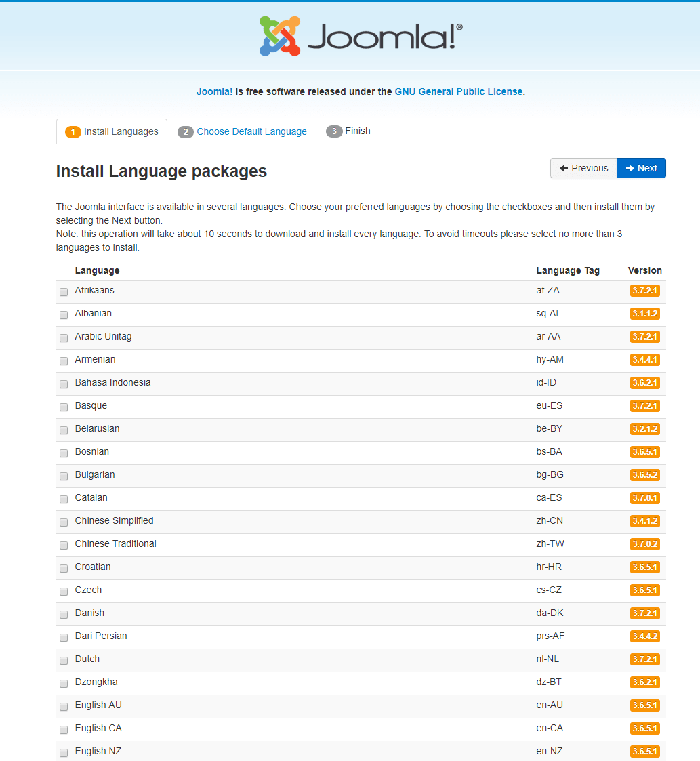Screen dimensions: 700x761
Task: Tick the Danish checkbox
Action: tap(64, 615)
